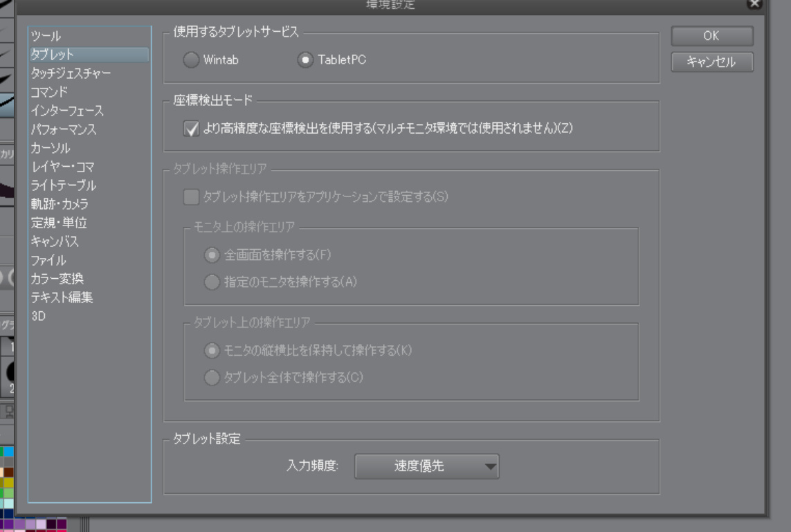Select the TabletPC radio button

(x=305, y=60)
